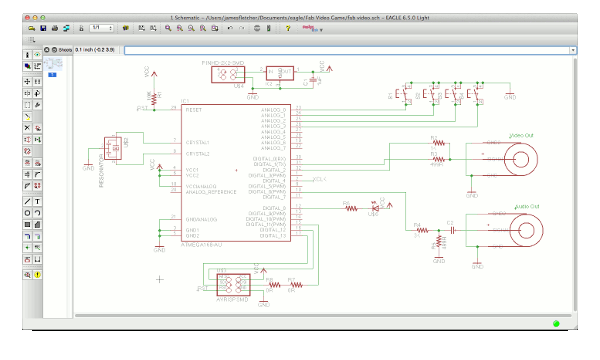Open Help with the question mark icon

pyautogui.click(x=288, y=28)
